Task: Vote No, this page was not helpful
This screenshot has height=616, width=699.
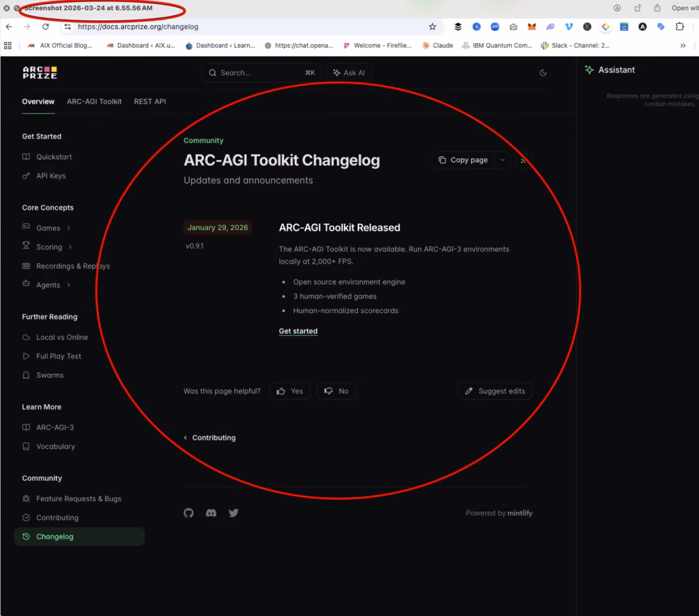Action: [337, 391]
